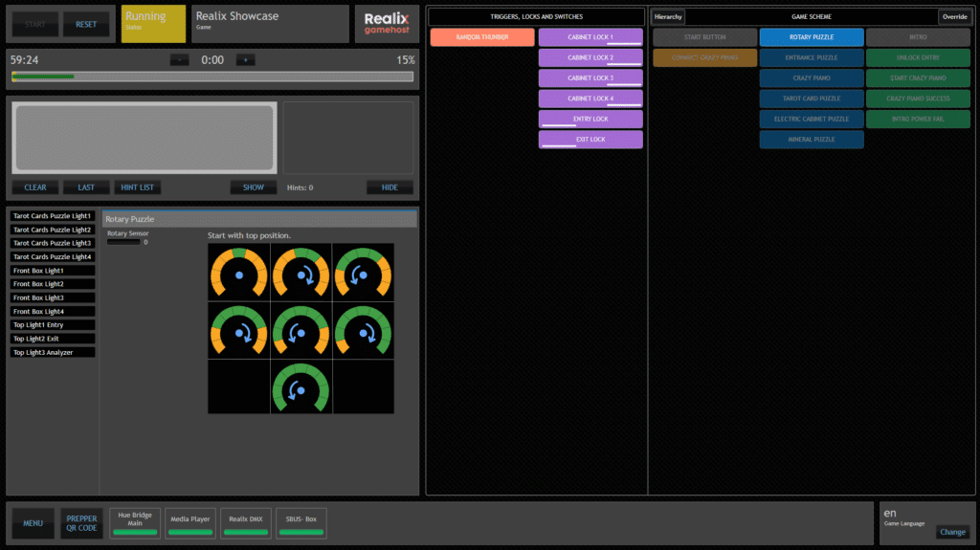Select the top-right counterclockwise rotary dial

[363, 273]
